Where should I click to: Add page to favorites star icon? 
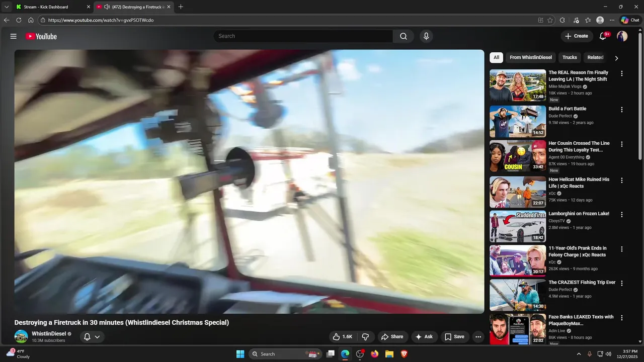pos(550,20)
